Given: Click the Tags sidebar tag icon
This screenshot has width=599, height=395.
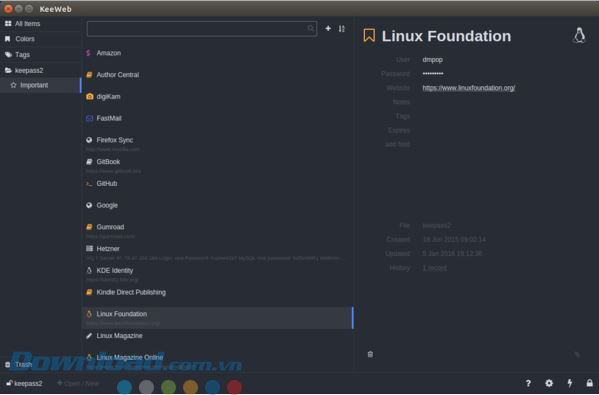Looking at the screenshot, I should (8, 55).
